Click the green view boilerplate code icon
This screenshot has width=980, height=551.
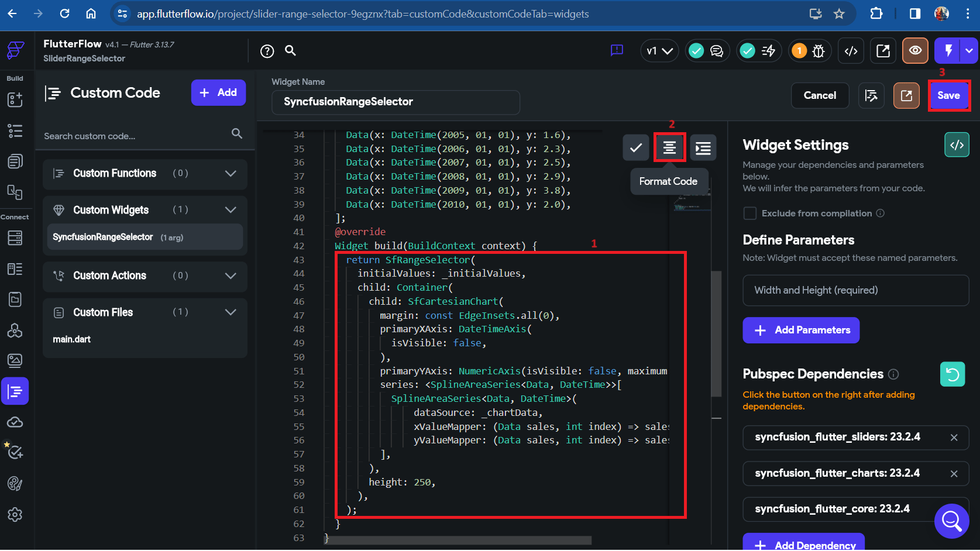coord(957,145)
